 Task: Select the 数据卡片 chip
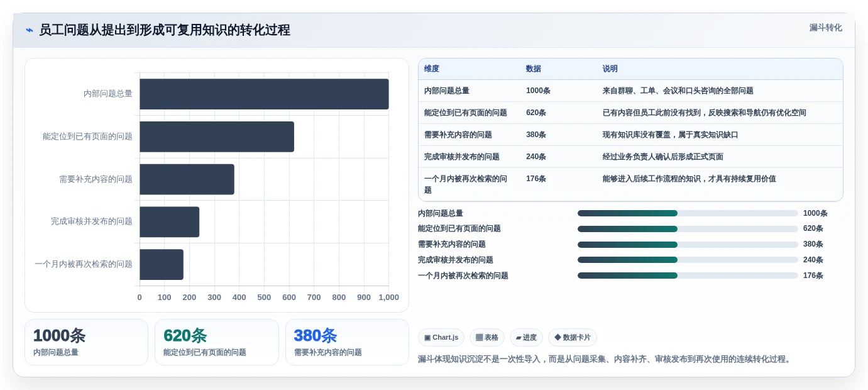(x=573, y=338)
